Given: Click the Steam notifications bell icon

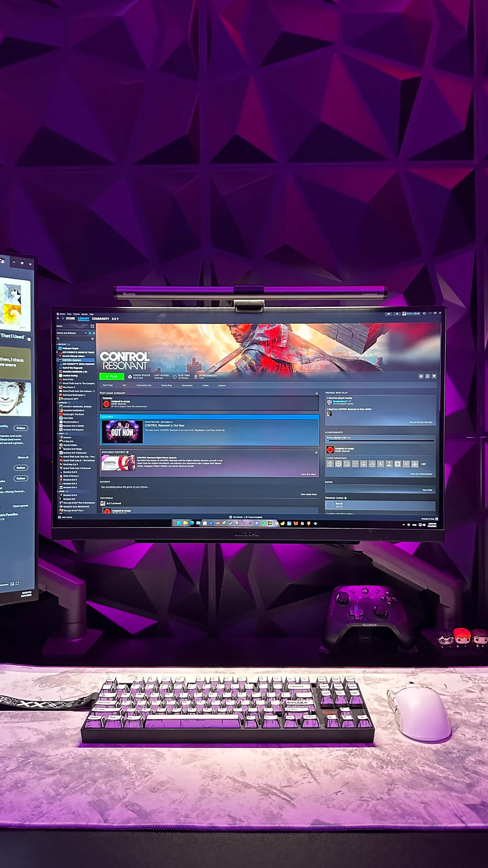Looking at the screenshot, I should [x=397, y=314].
